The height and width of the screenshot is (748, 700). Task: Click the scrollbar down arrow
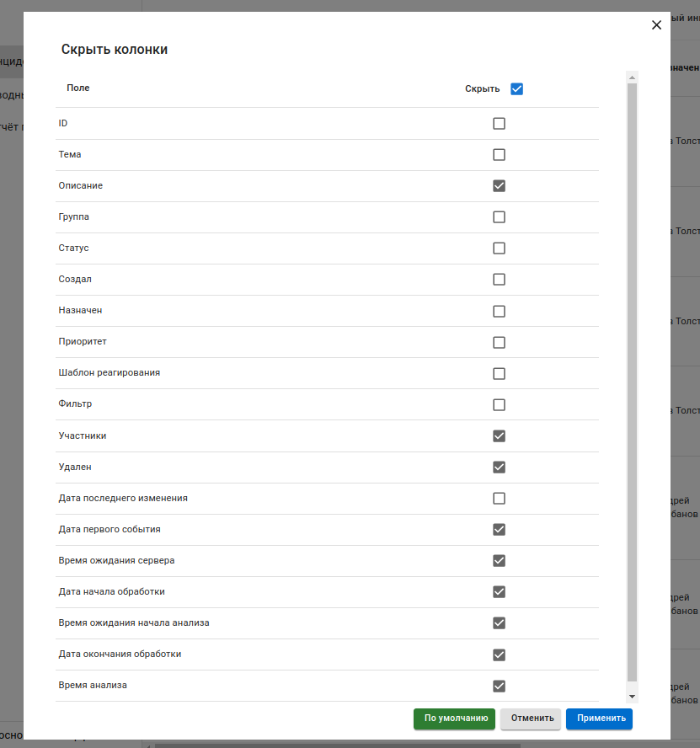(x=633, y=697)
